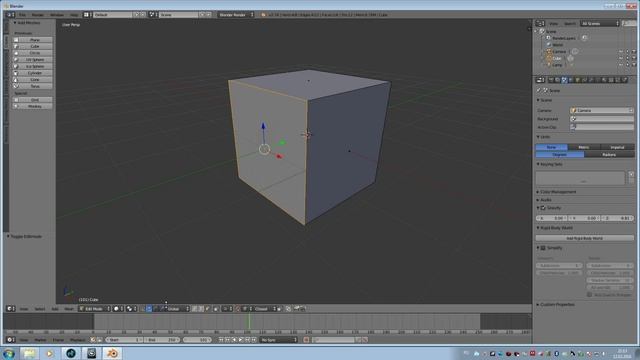Select Imperial unit system
Screen dimensions: 640x360
[618, 147]
